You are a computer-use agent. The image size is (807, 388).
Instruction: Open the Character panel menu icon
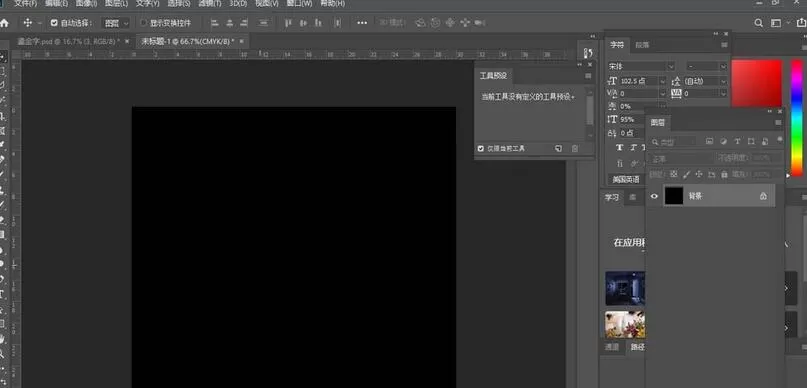tap(724, 45)
